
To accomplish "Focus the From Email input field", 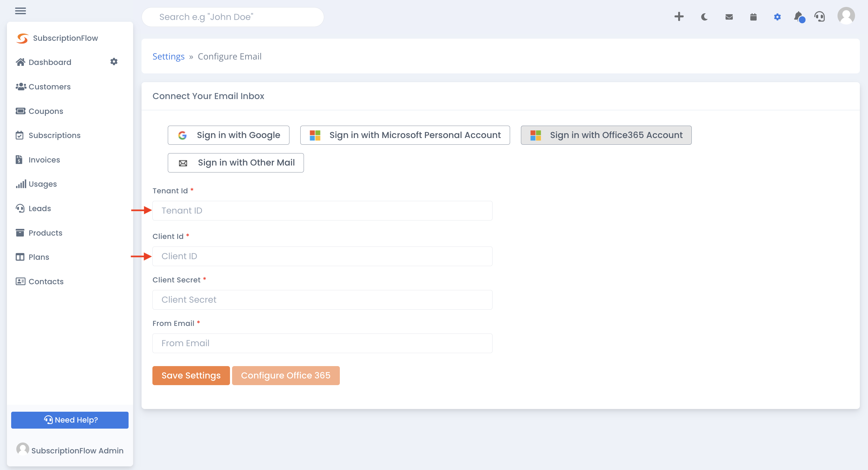I will click(x=322, y=343).
